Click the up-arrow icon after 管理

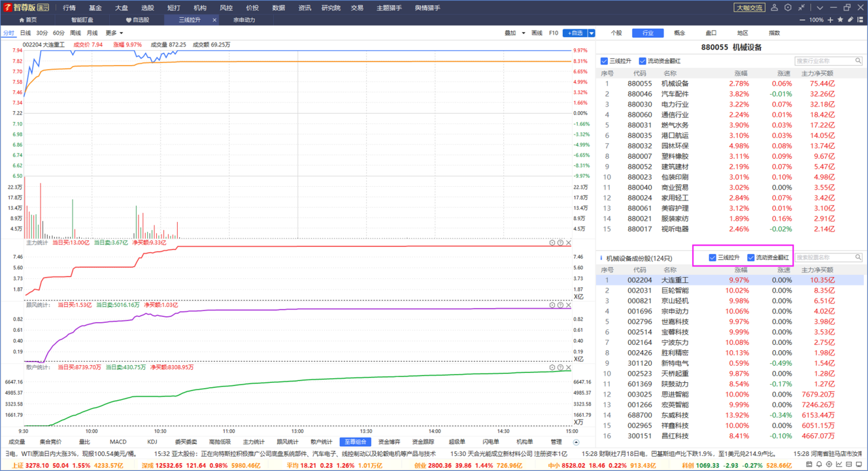(x=576, y=442)
